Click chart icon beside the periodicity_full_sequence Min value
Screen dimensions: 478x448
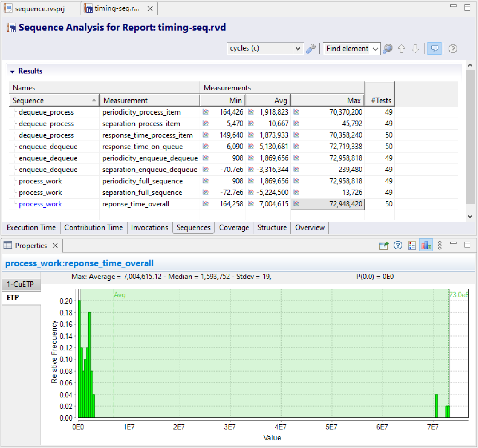coord(205,181)
